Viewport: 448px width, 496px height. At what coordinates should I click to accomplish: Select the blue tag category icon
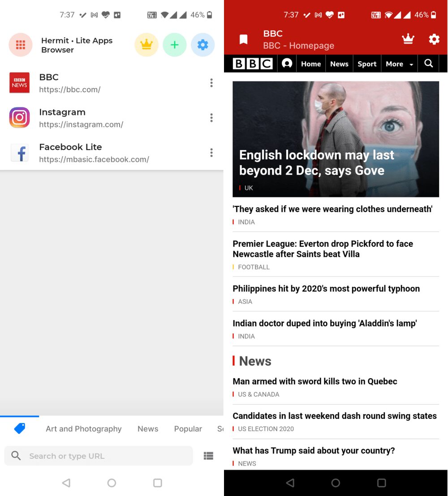pyautogui.click(x=20, y=428)
